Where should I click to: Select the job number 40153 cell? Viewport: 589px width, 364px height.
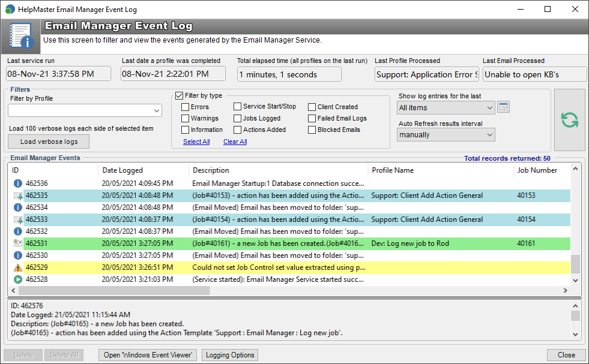click(x=527, y=195)
